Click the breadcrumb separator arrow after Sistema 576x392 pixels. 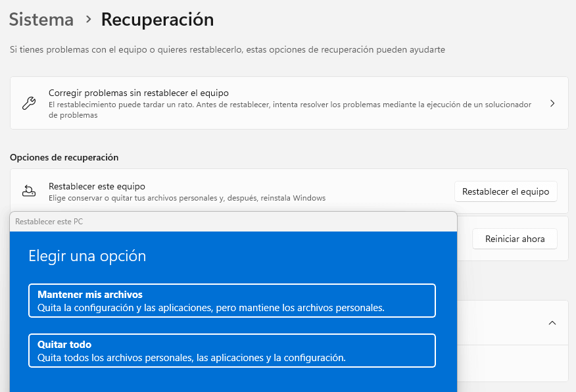[x=88, y=20]
